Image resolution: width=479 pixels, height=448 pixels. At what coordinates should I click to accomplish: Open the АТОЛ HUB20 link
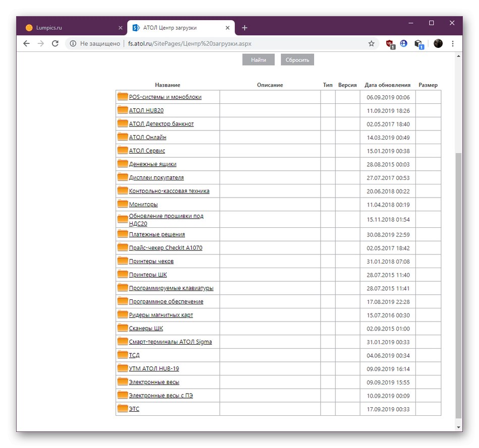146,110
